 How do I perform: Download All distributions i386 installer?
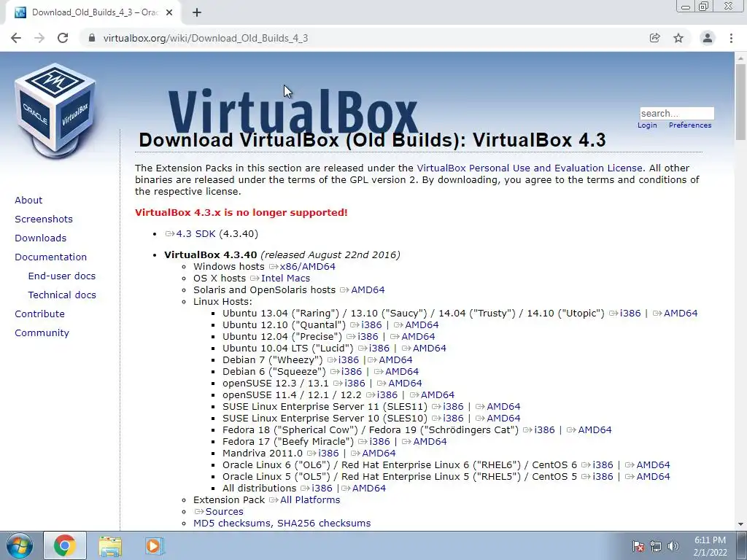[x=322, y=488]
